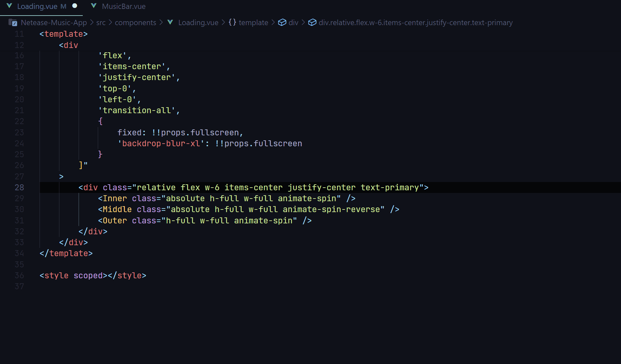Click the project folder icon before Netease-Music-App
621x364 pixels.
(13, 22)
